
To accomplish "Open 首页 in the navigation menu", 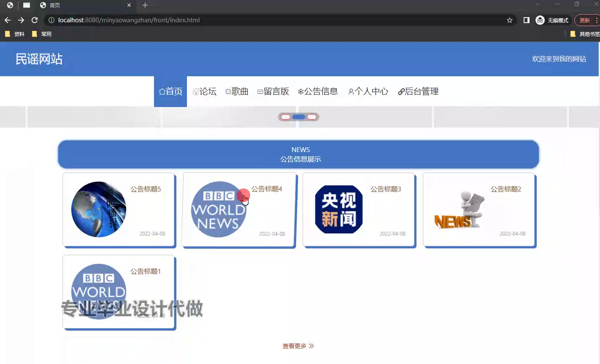I will pos(170,91).
